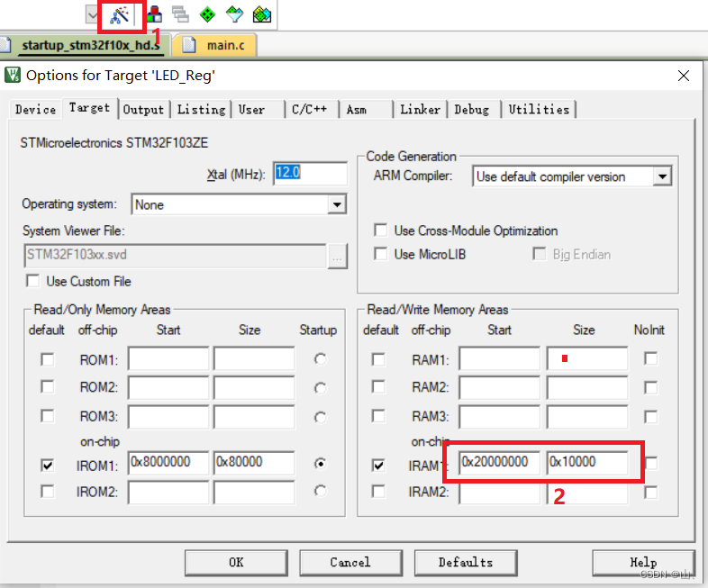
Task: Check the RAM3 default checkbox
Action: 378,416
